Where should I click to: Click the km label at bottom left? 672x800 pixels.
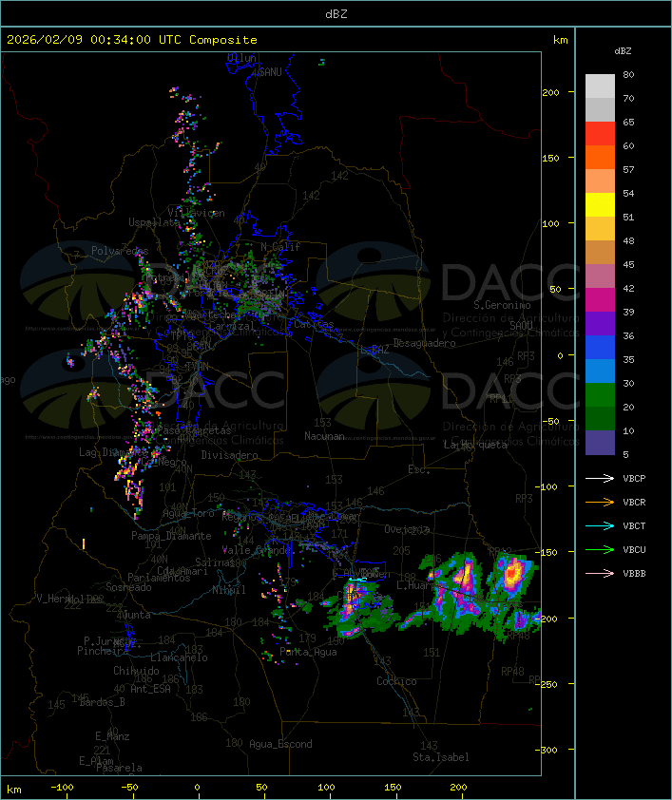tap(13, 790)
